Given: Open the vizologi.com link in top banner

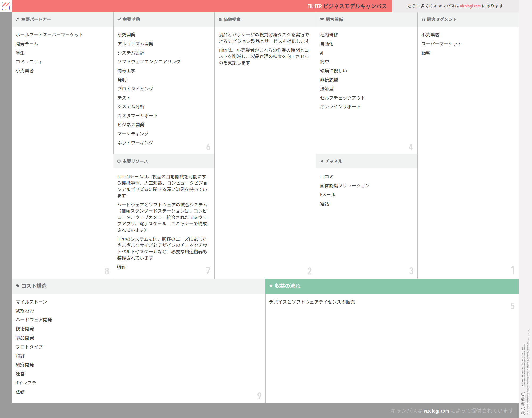Looking at the screenshot, I should pyautogui.click(x=470, y=6).
